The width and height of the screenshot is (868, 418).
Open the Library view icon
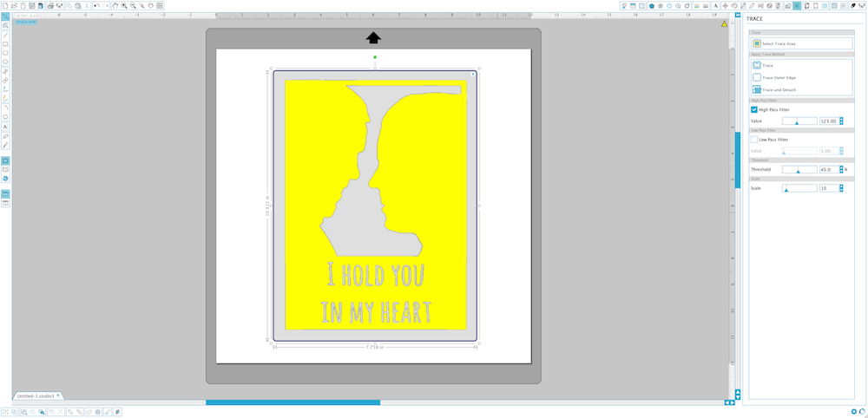coord(5,169)
